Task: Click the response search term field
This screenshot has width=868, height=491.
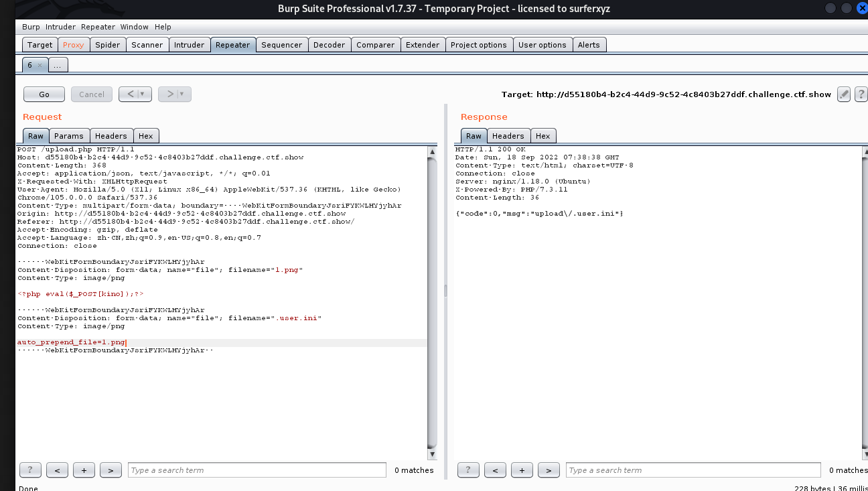Action: (693, 470)
